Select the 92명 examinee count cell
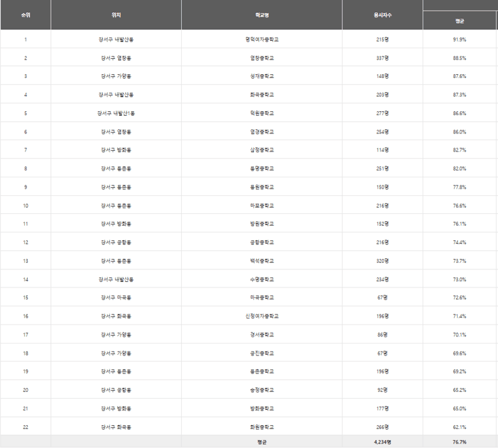 (382, 390)
